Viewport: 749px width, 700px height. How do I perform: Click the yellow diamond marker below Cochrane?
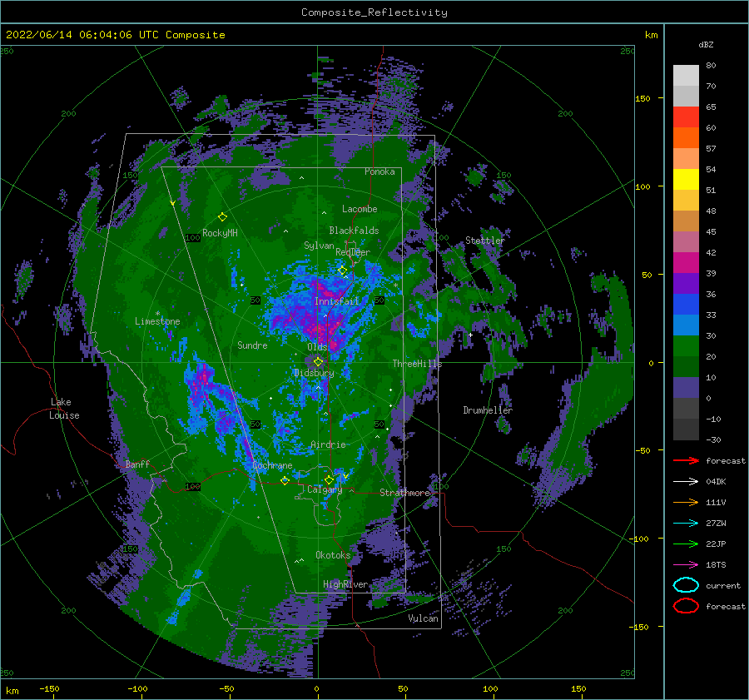(x=285, y=480)
